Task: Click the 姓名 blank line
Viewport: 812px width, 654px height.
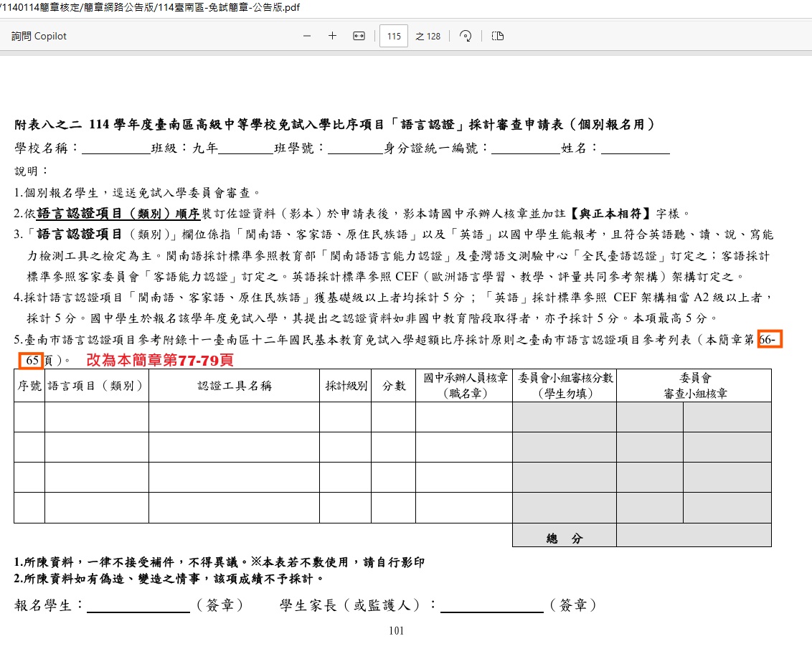Action: click(636, 149)
